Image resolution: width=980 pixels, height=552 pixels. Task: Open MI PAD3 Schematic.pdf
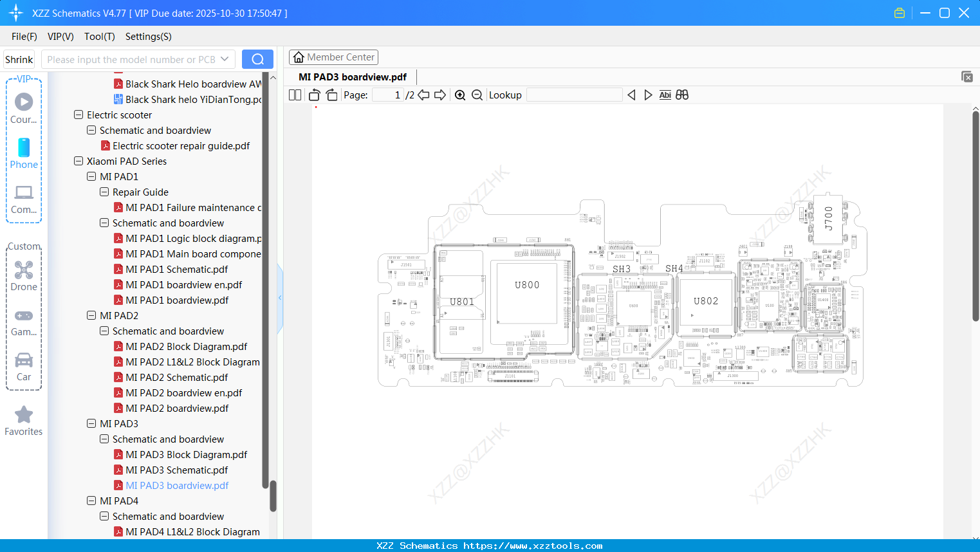(x=177, y=470)
